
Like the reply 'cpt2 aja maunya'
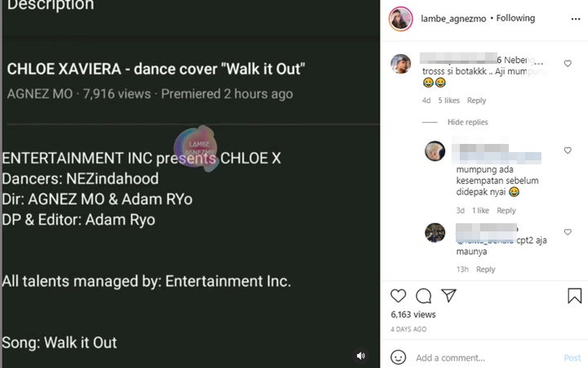coord(568,232)
